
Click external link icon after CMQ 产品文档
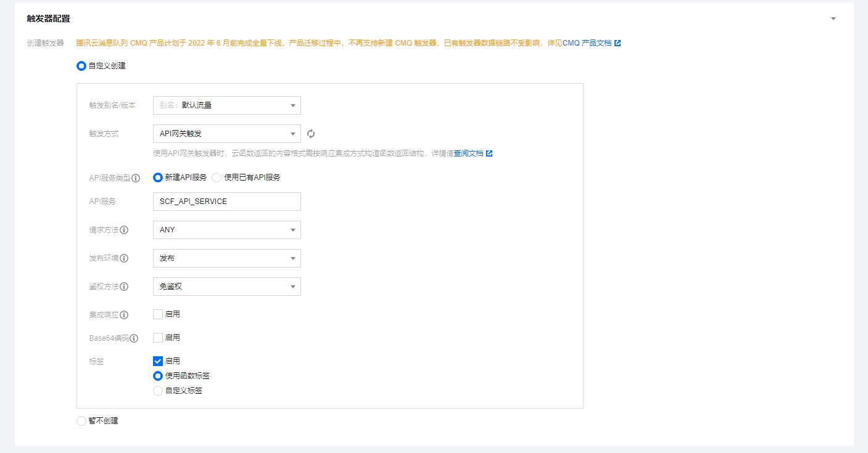tap(618, 43)
